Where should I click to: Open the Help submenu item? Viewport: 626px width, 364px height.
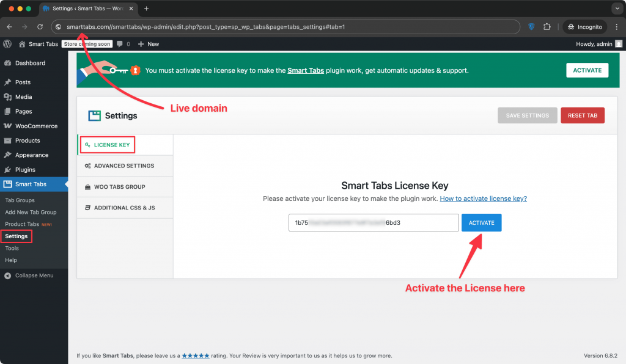tap(11, 260)
